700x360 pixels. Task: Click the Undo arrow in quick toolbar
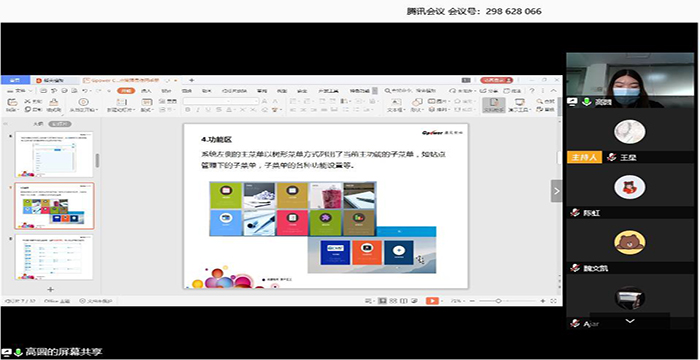coord(85,91)
